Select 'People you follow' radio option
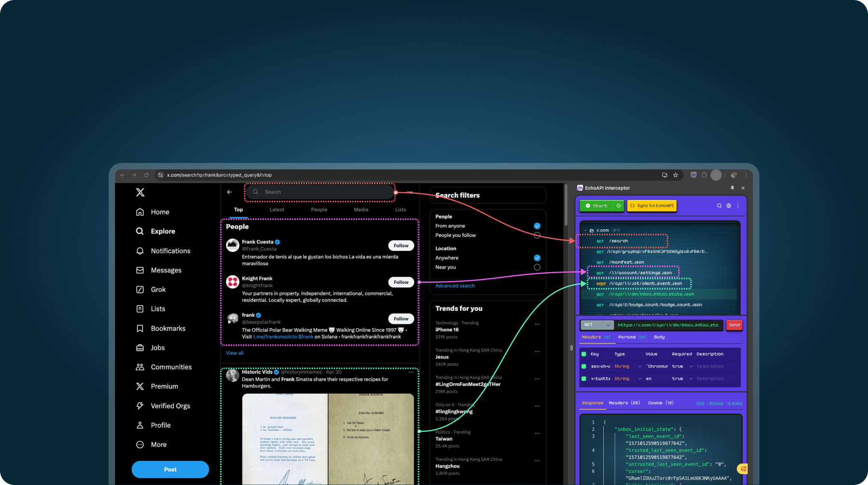868x485 pixels. coord(537,236)
